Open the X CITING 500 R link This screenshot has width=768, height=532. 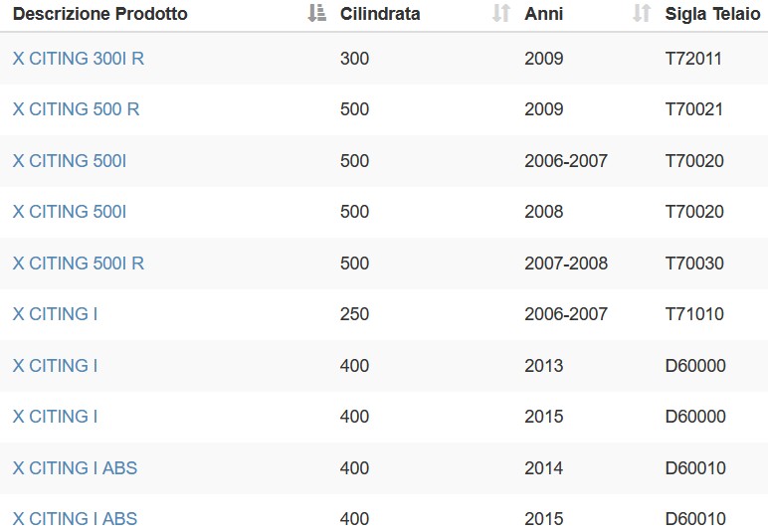76,108
